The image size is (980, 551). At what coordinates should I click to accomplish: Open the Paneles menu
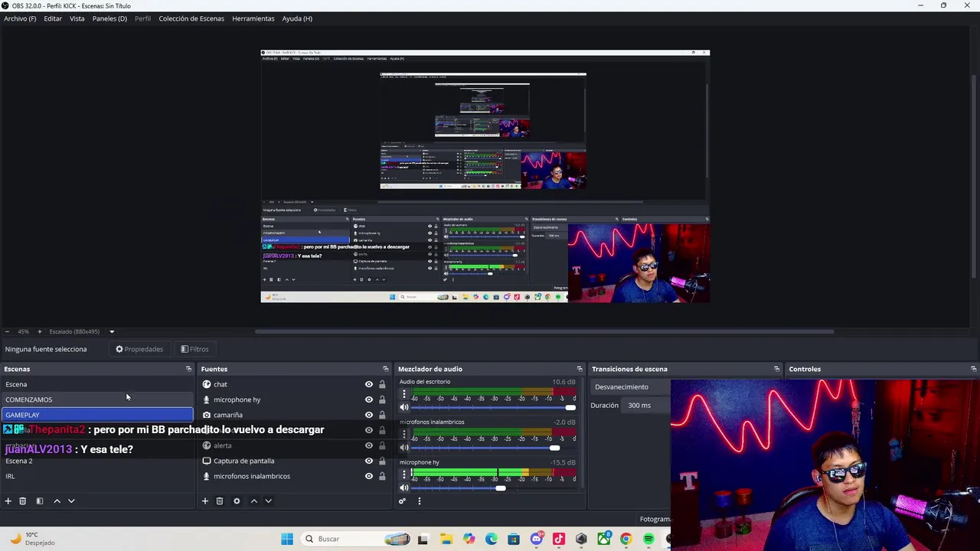[x=109, y=18]
